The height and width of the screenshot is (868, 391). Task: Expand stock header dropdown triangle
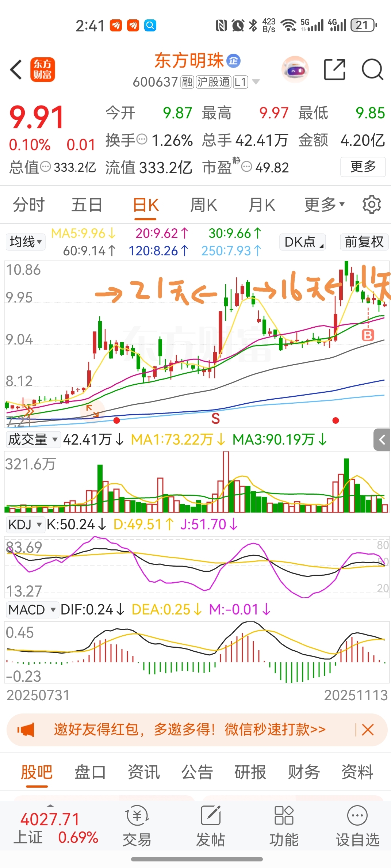[x=256, y=82]
